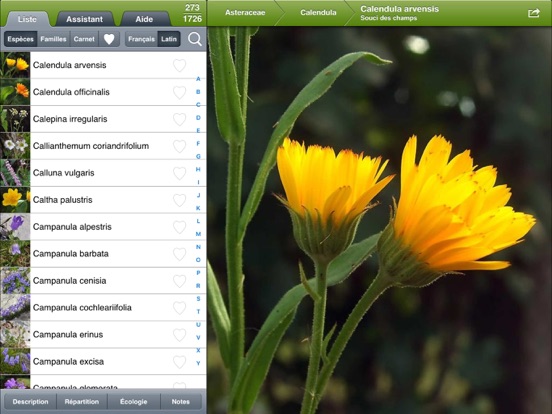
Task: Select Campanula barbata in list
Action: 103,254
